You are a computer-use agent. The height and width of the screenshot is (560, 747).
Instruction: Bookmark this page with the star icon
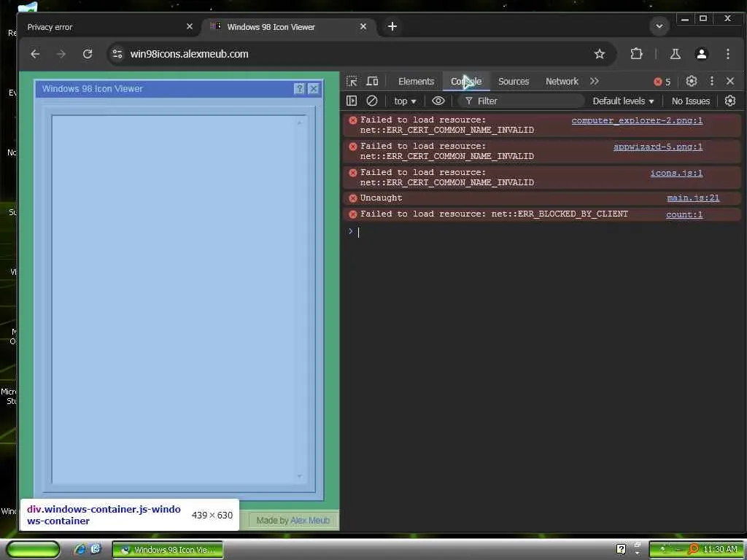pos(600,54)
